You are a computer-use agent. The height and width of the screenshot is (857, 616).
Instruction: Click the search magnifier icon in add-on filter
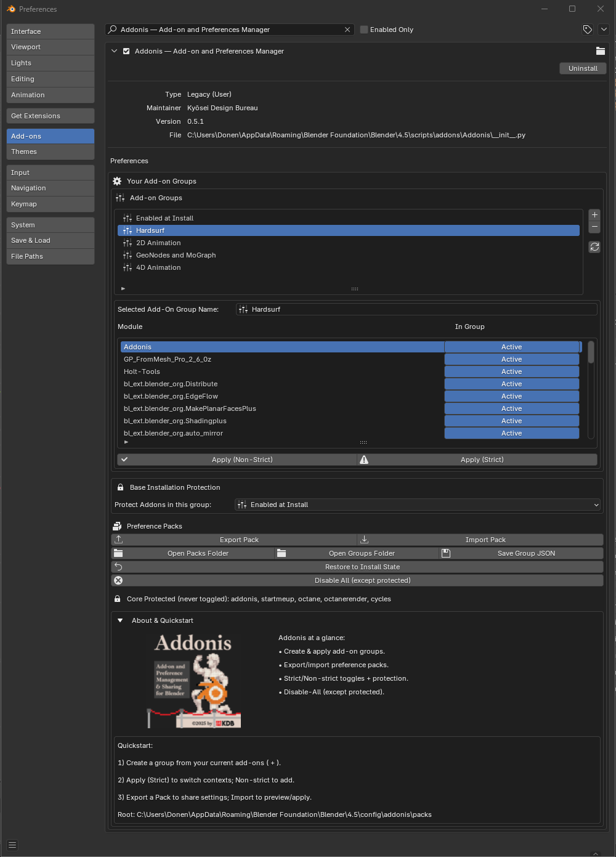113,30
